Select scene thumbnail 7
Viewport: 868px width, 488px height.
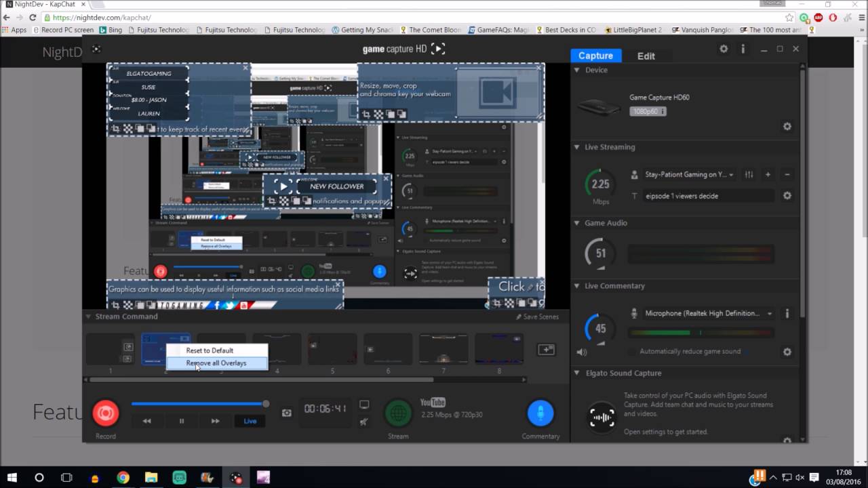[x=443, y=350]
